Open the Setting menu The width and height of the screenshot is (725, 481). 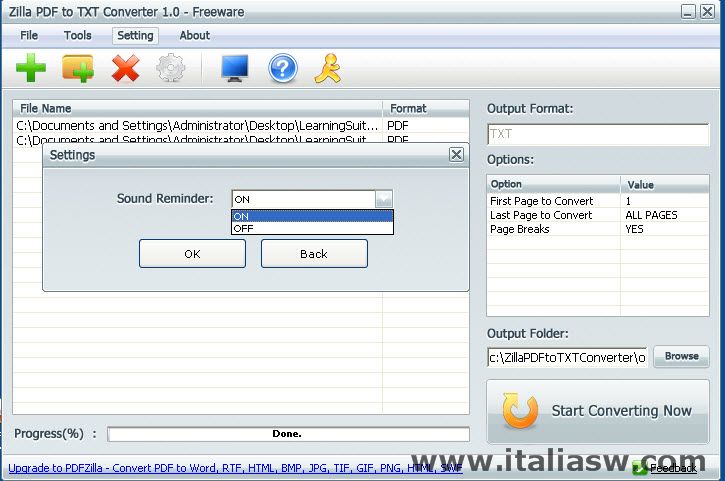[x=135, y=36]
